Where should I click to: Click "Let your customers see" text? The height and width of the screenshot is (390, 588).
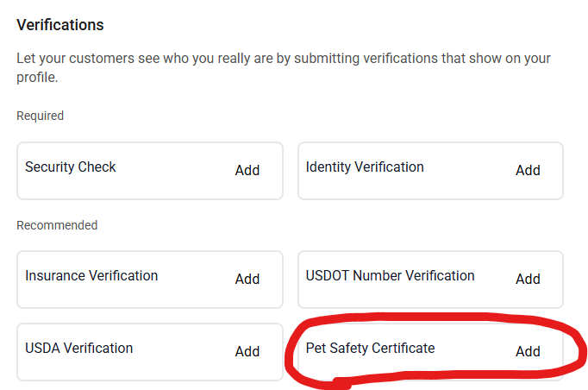coord(90,60)
